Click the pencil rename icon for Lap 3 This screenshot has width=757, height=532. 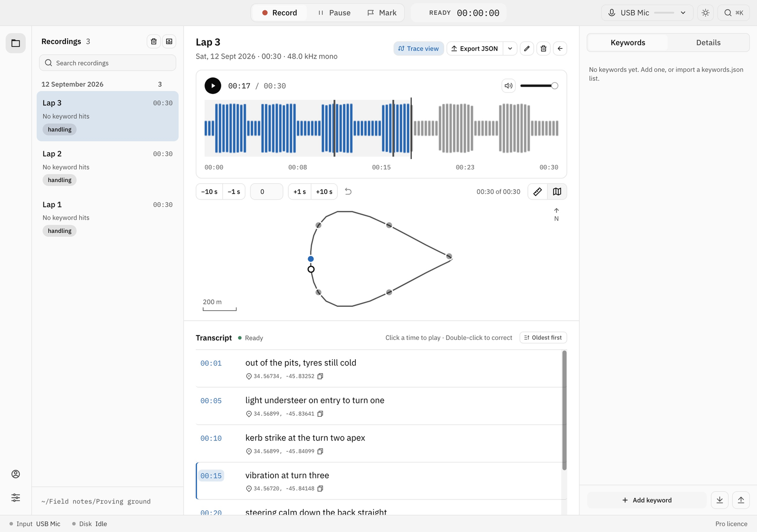527,48
